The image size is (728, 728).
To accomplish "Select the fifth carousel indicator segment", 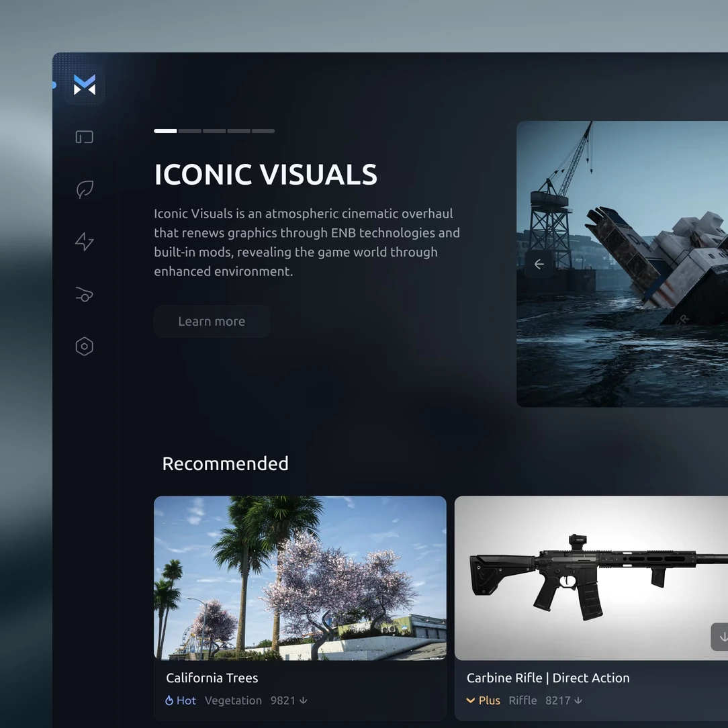I will pyautogui.click(x=263, y=131).
